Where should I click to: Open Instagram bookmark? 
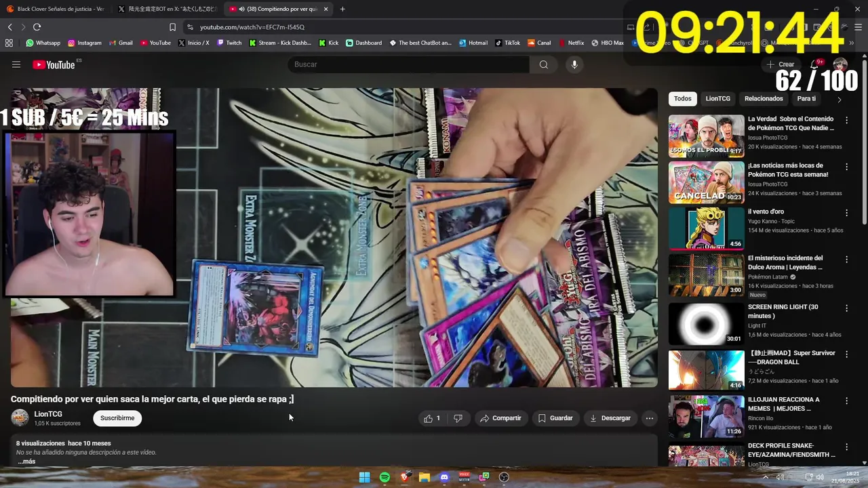coord(85,43)
